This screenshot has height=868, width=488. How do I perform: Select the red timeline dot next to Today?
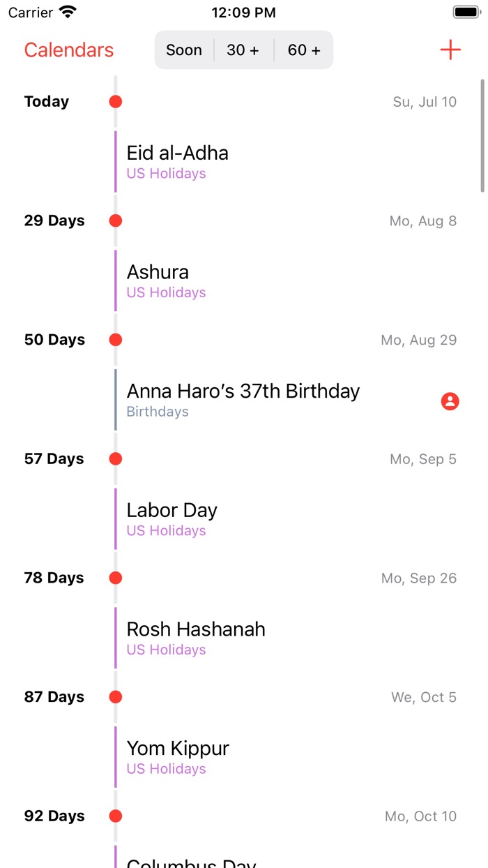(x=114, y=101)
